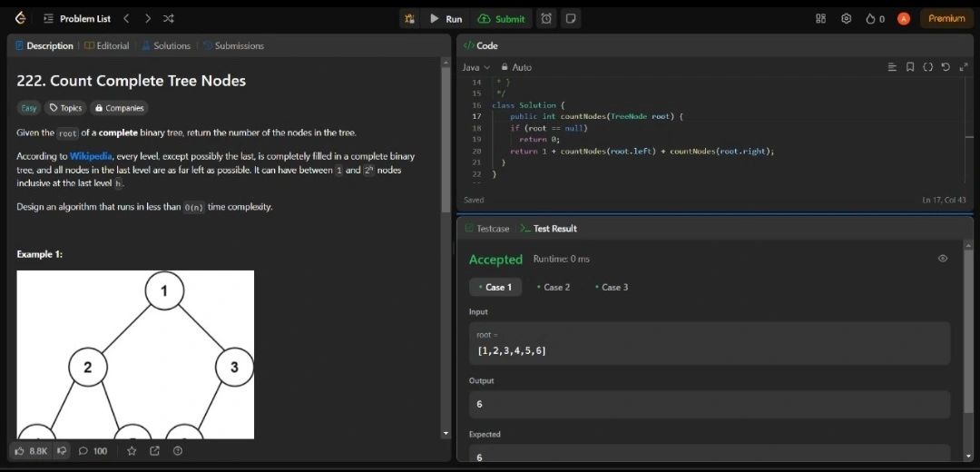Image resolution: width=980 pixels, height=472 pixels.
Task: Expand the code editor fullscreen
Action: click(963, 67)
